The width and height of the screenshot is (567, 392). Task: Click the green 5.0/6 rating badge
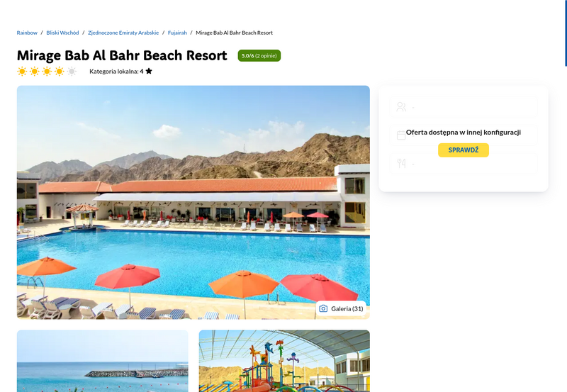click(259, 56)
